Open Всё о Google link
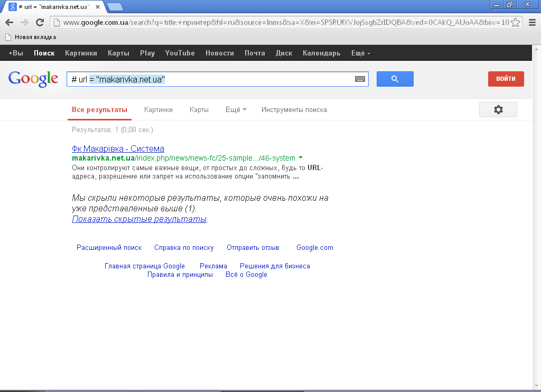Viewport: 541px width, 392px height. point(246,275)
